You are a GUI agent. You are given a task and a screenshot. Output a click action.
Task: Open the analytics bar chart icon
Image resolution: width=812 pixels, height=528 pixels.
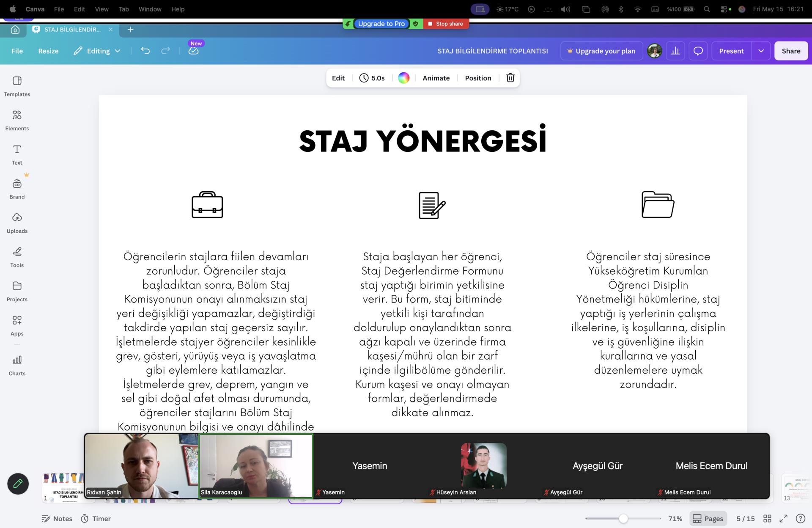[x=675, y=51]
